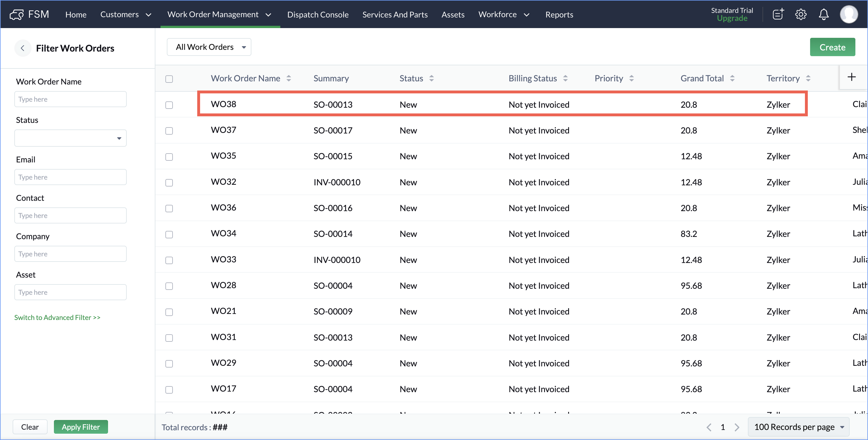Click the Apply Filter button
This screenshot has height=440, width=868.
pyautogui.click(x=81, y=427)
